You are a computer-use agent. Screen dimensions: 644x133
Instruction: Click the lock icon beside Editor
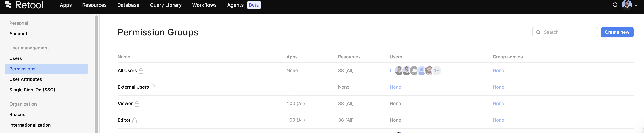click(x=135, y=120)
